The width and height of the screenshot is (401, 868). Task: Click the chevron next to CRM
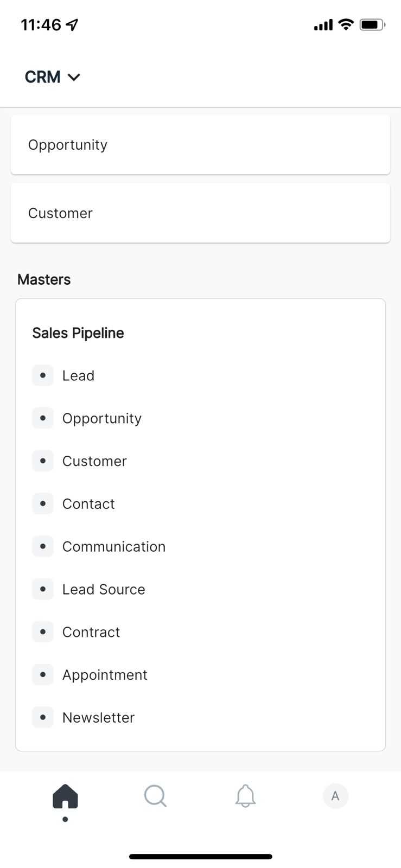74,77
